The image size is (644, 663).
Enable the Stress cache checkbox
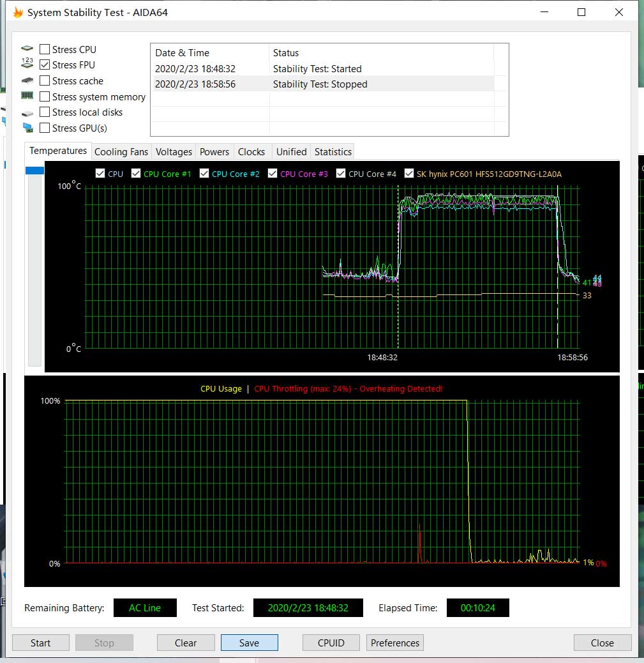[x=45, y=80]
